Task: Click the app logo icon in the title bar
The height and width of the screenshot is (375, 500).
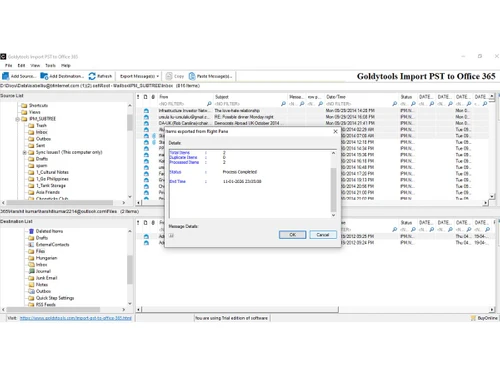Action: [x=3, y=56]
